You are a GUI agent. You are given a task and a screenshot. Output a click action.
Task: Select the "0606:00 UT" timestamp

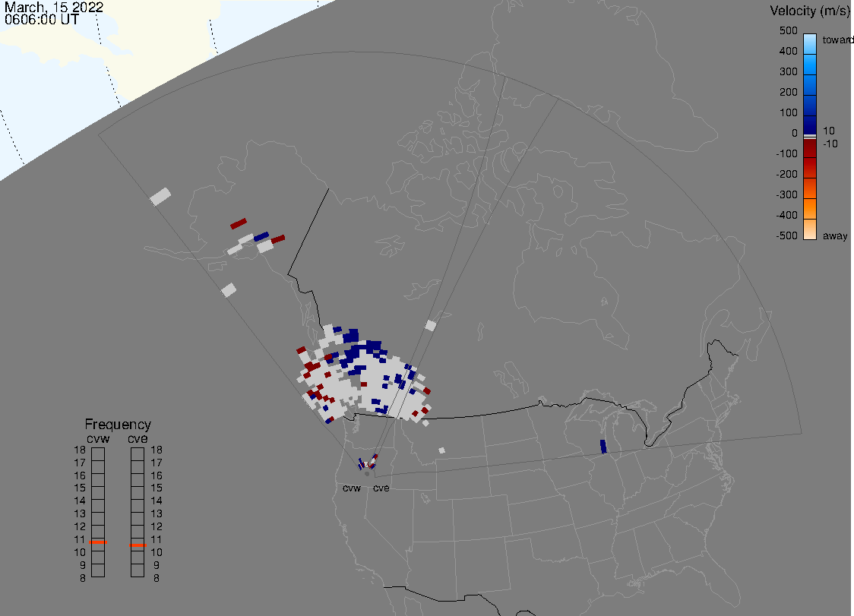coord(41,20)
